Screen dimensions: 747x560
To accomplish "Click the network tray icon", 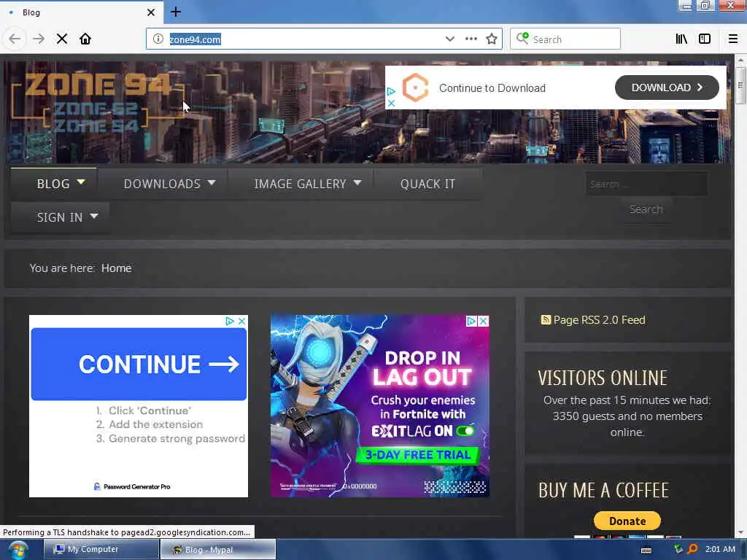I will coord(678,549).
